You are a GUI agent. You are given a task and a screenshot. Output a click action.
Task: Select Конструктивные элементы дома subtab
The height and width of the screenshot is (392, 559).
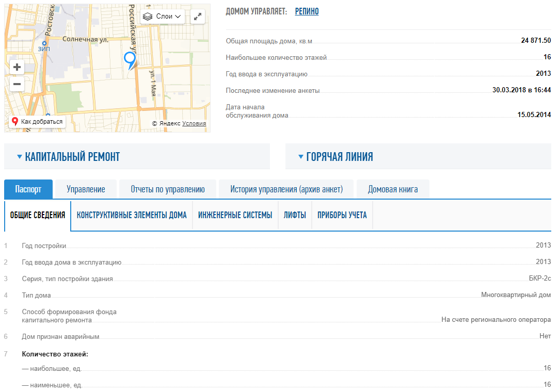(x=132, y=215)
